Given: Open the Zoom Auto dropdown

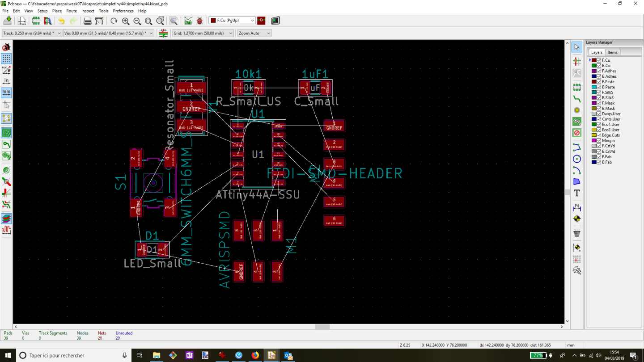Looking at the screenshot, I should (x=254, y=33).
